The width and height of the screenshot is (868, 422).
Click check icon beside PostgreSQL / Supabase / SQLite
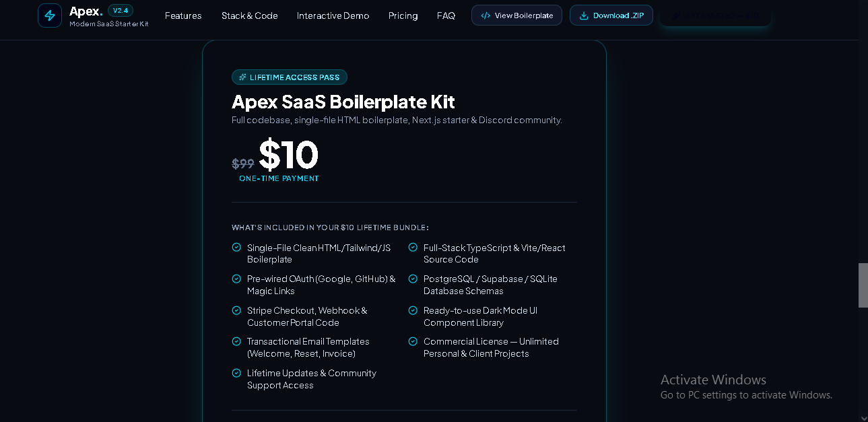coord(413,279)
